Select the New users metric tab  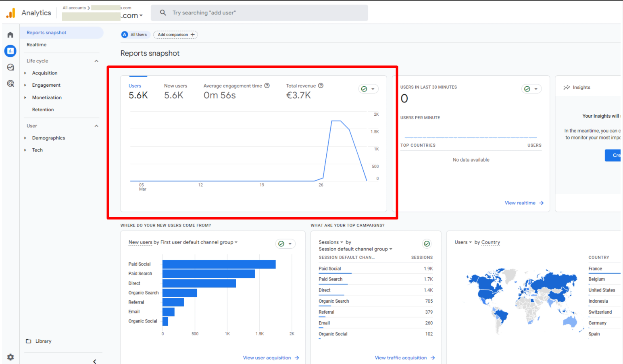pyautogui.click(x=175, y=91)
